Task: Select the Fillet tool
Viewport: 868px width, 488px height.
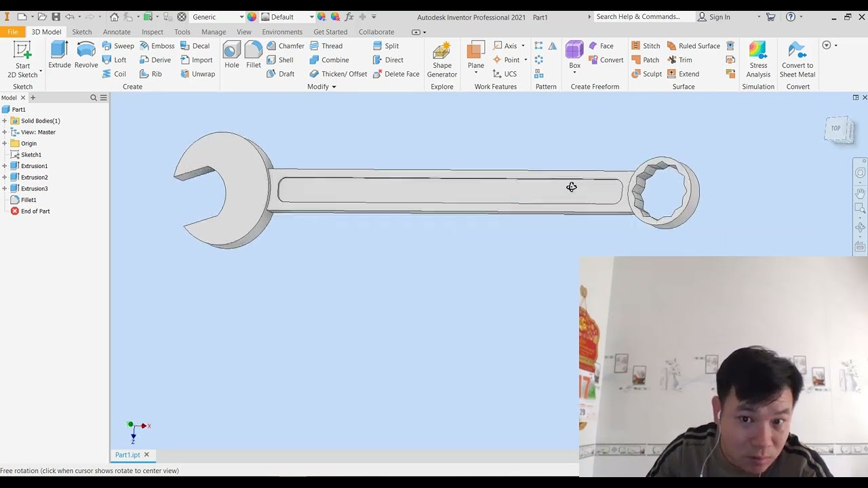Action: (253, 56)
